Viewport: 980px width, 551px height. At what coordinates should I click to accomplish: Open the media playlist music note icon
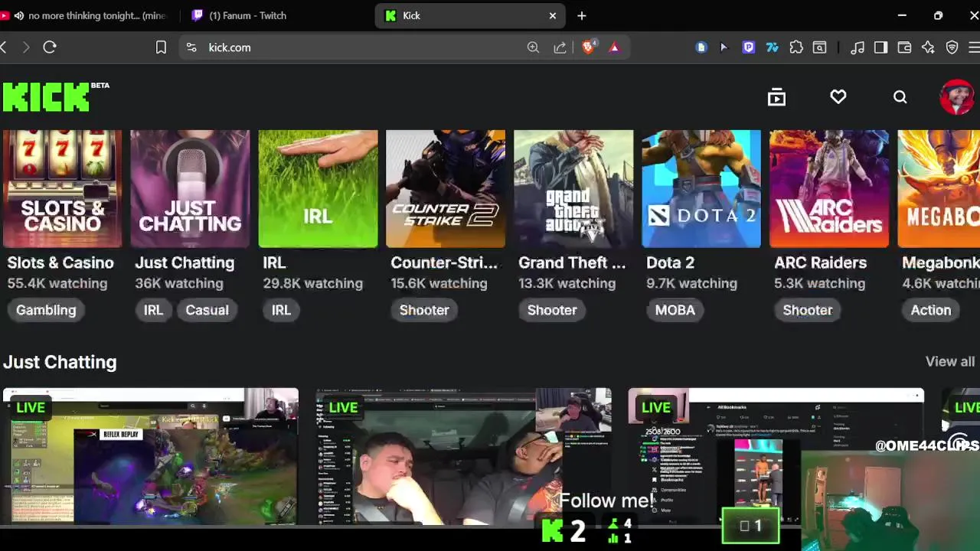coord(857,47)
